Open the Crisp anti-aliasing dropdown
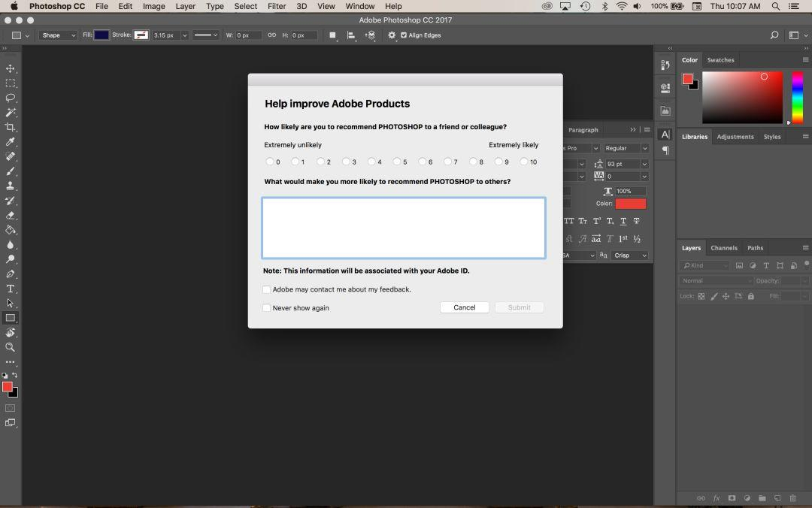Screen dimensions: 812x508 point(630,256)
